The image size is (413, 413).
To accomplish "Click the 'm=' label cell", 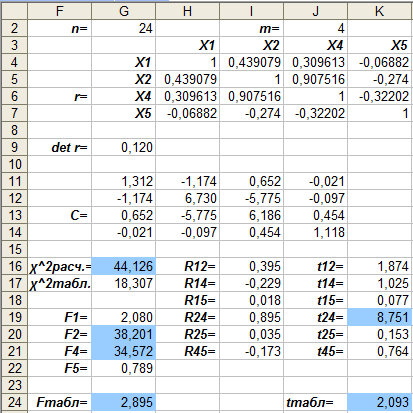I will [x=251, y=28].
